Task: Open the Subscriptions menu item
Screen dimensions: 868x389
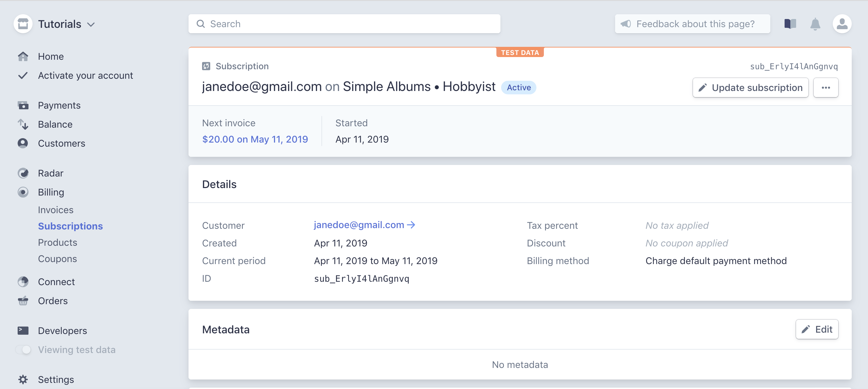Action: pos(70,225)
